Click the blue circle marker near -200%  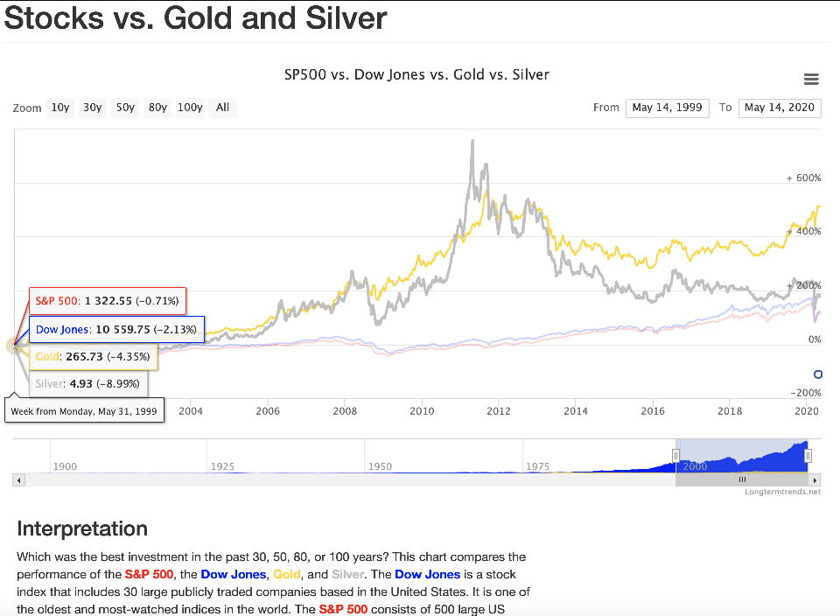tap(817, 374)
